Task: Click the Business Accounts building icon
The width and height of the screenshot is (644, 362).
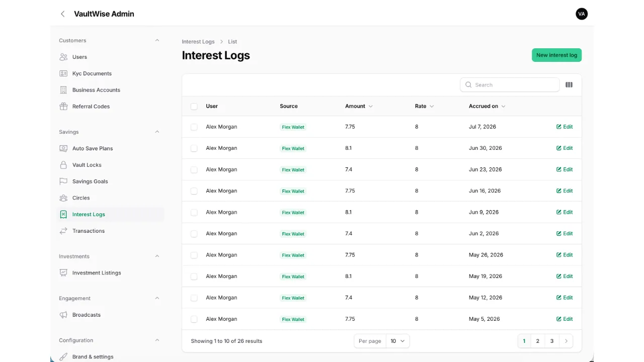Action: (63, 90)
